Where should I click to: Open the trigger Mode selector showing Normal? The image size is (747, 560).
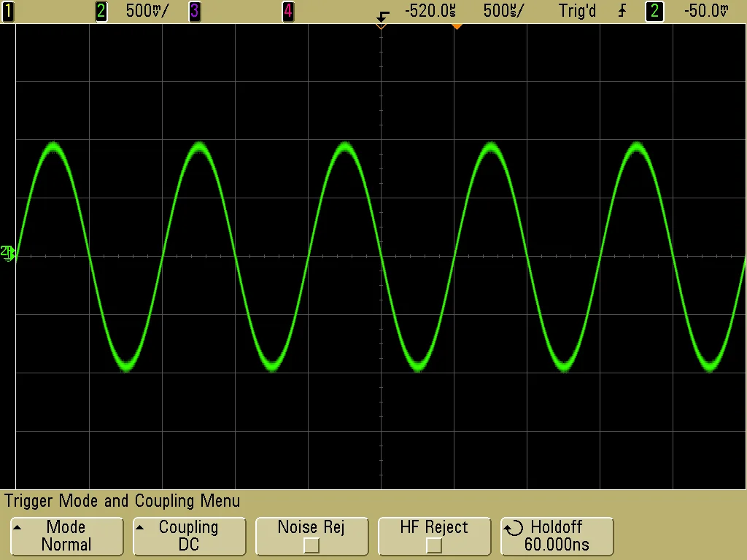(66, 536)
